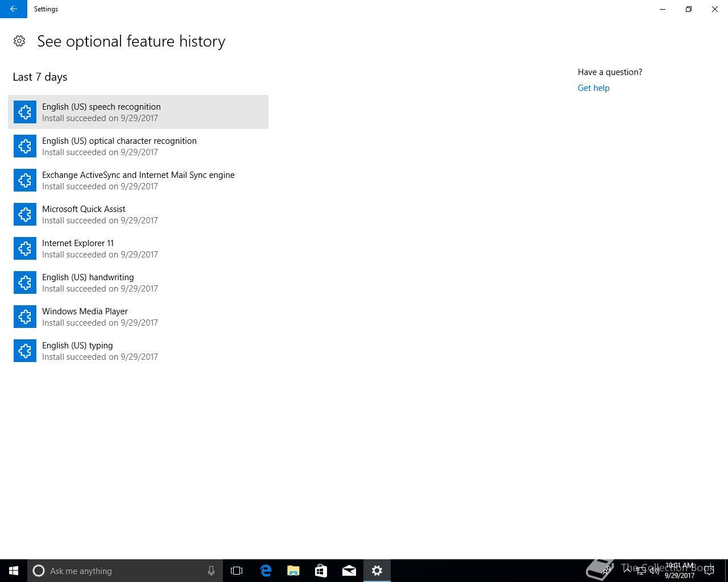Show hidden system tray icons
Image resolution: width=728 pixels, height=582 pixels.
(627, 571)
